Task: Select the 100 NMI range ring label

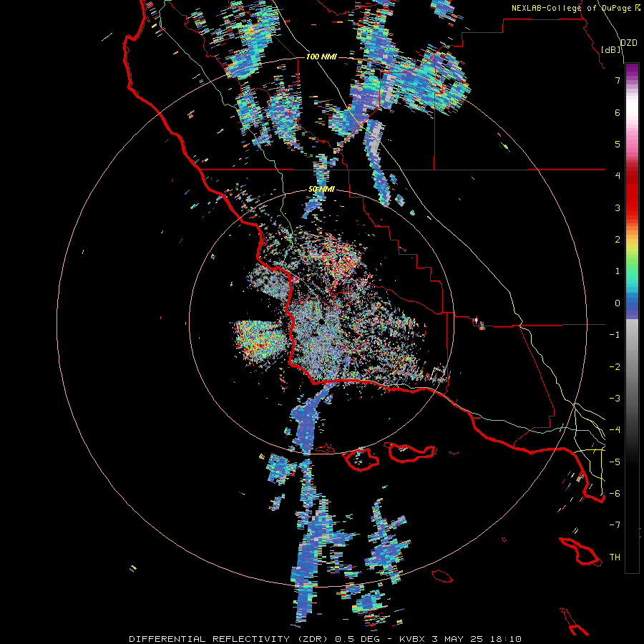Action: 321,57
